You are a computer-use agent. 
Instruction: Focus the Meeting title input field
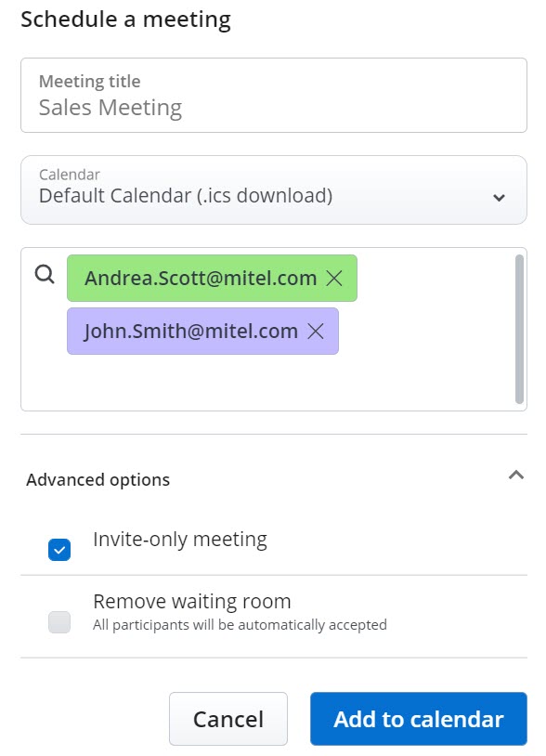coord(274,96)
